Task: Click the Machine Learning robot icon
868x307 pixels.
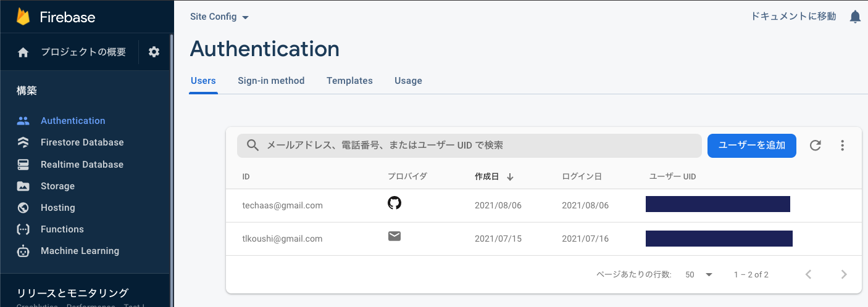Action: pyautogui.click(x=23, y=251)
